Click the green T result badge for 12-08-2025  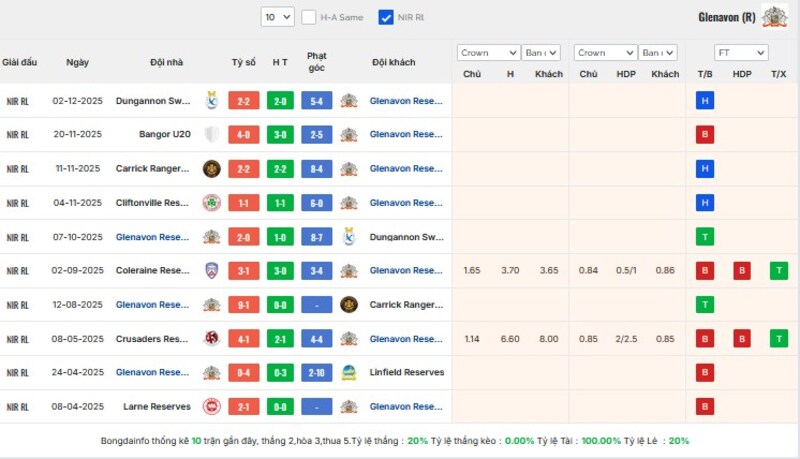coord(705,305)
